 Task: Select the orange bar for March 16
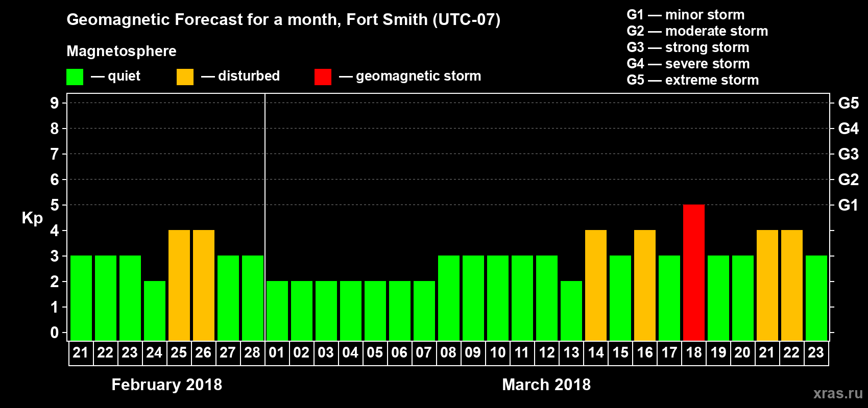click(645, 285)
